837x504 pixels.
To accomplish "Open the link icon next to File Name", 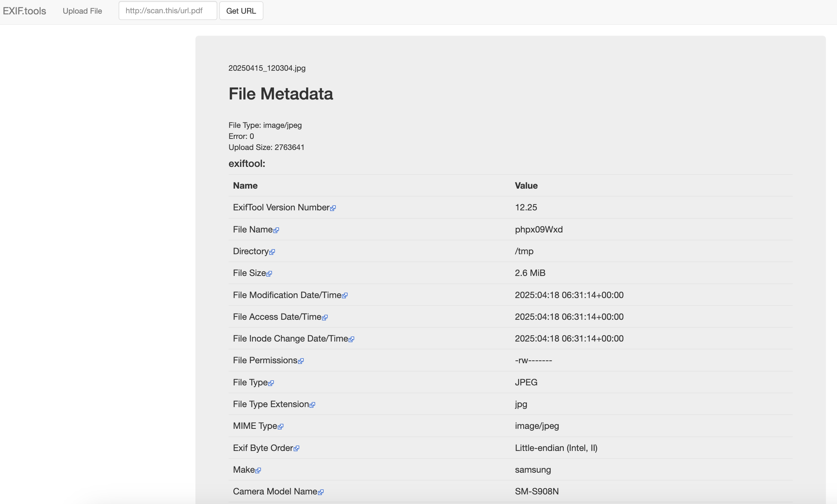I will (x=276, y=230).
